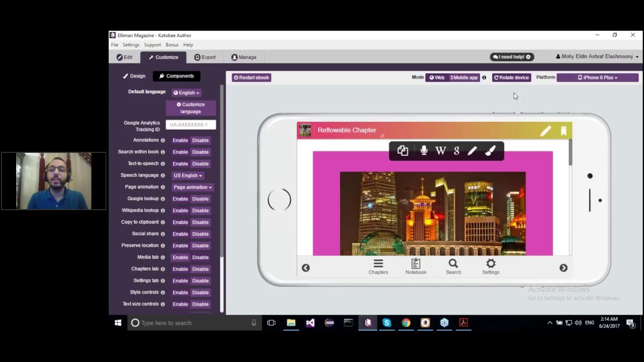Open Search in ebook footer

[453, 266]
